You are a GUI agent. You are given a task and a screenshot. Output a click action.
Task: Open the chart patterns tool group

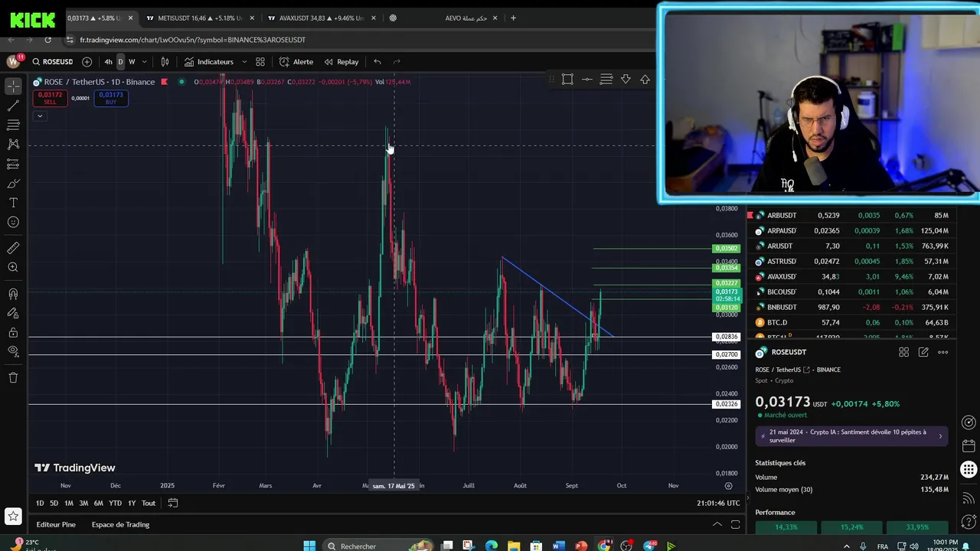coord(13,144)
